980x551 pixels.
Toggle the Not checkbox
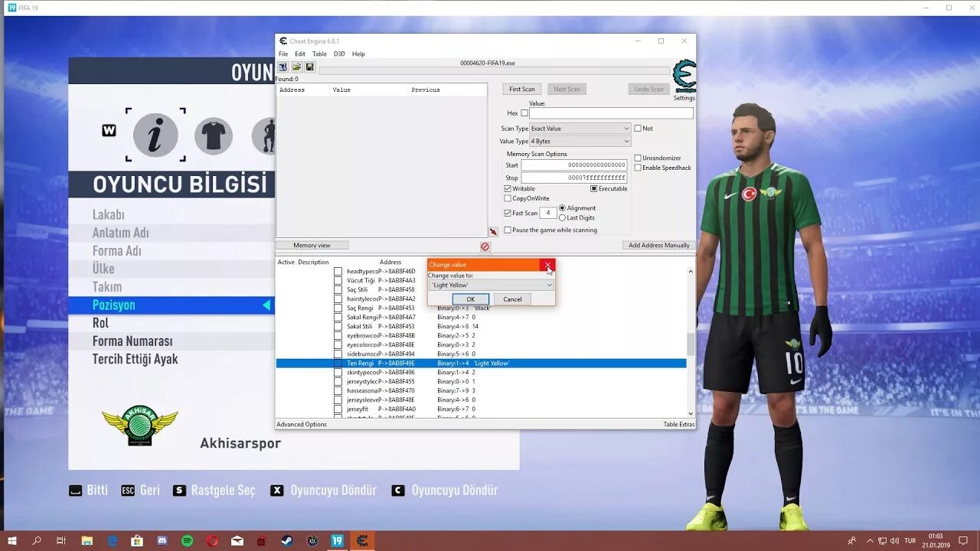[x=638, y=129]
